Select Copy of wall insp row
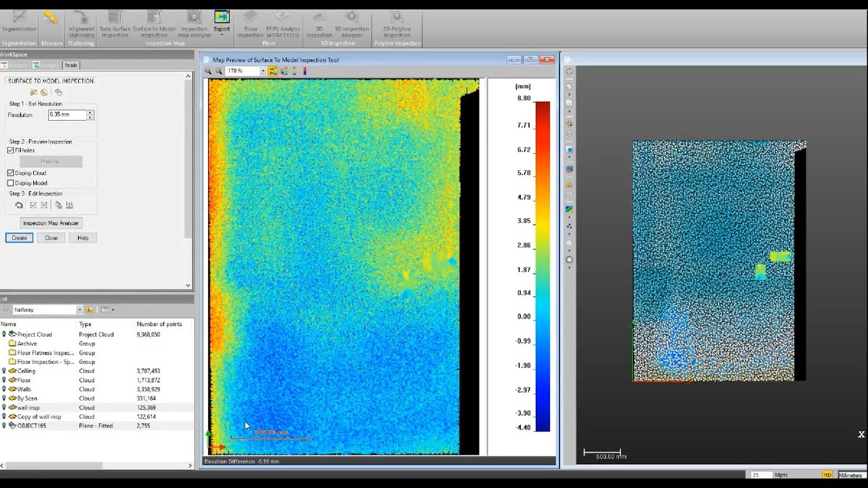 click(x=96, y=417)
